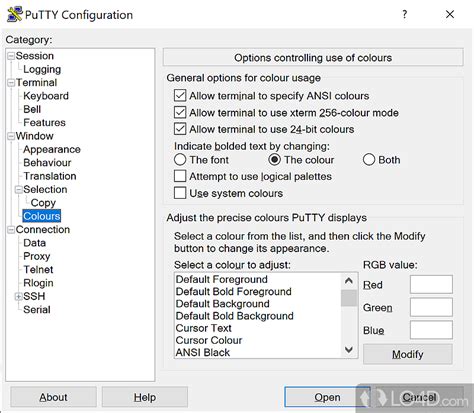The image size is (474, 413).
Task: Open the Terminal category
Action: (36, 82)
